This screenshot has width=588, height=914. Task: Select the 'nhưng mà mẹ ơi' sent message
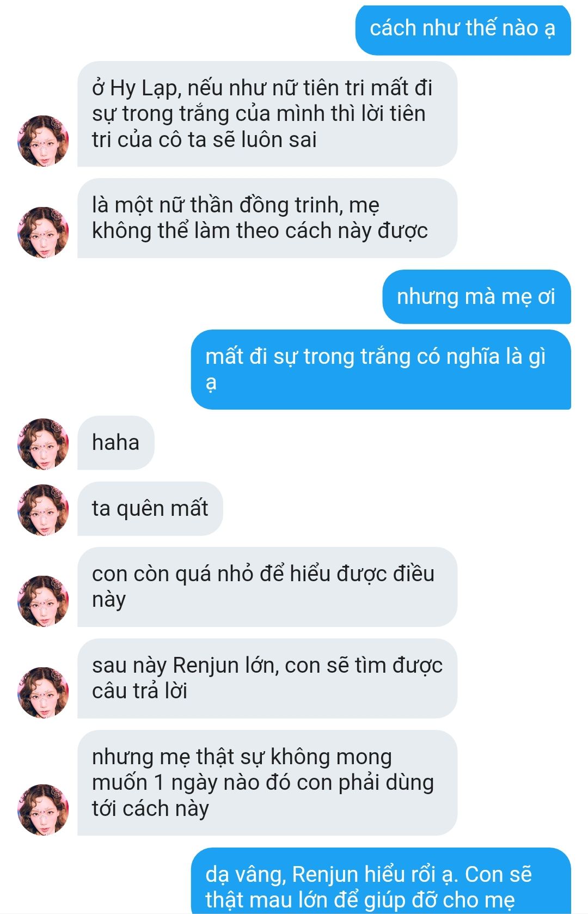tap(476, 297)
